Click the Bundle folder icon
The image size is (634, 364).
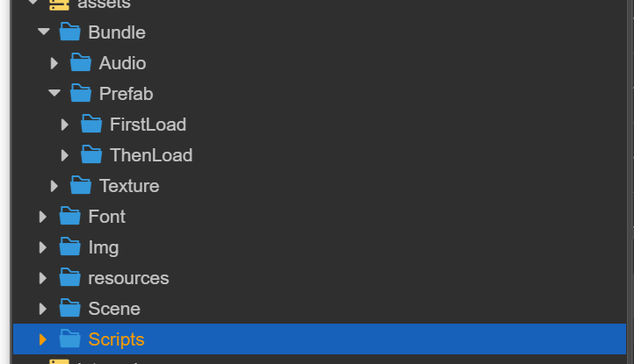click(x=70, y=32)
